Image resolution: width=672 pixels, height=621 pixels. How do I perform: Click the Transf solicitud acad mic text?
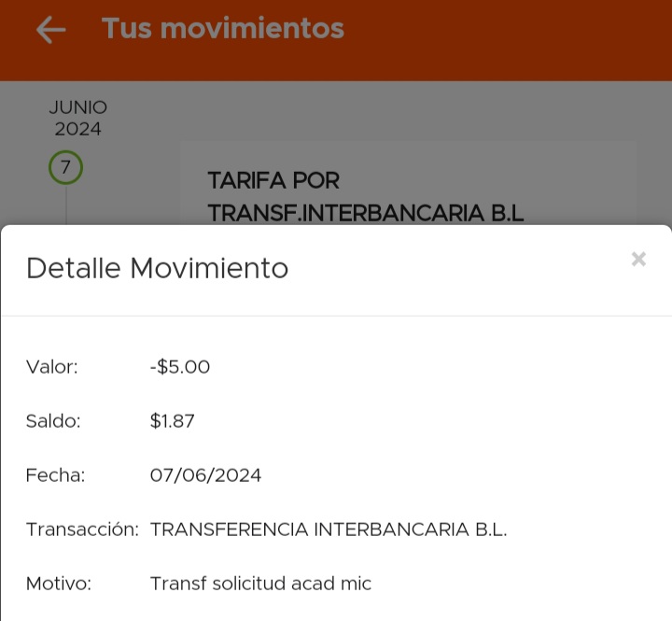(x=260, y=584)
